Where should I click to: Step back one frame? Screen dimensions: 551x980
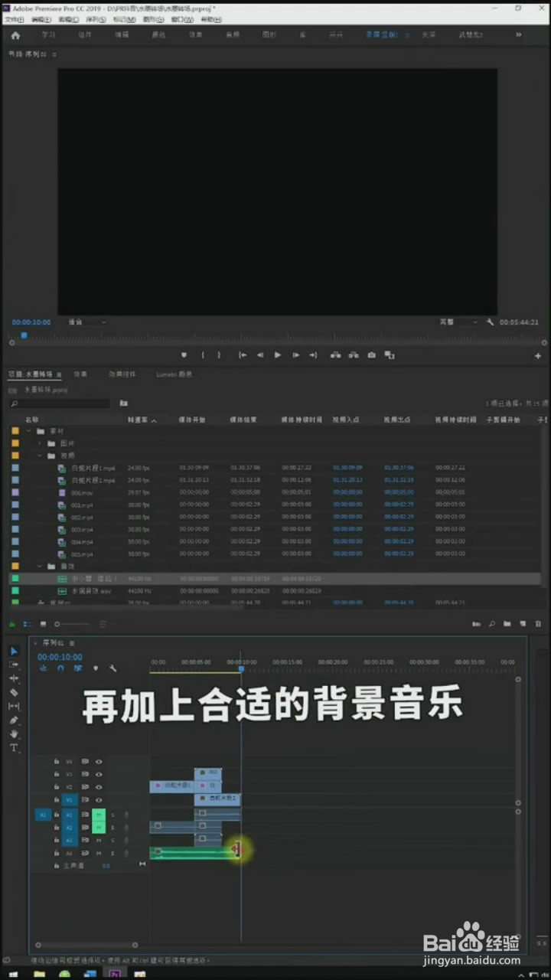coord(260,355)
